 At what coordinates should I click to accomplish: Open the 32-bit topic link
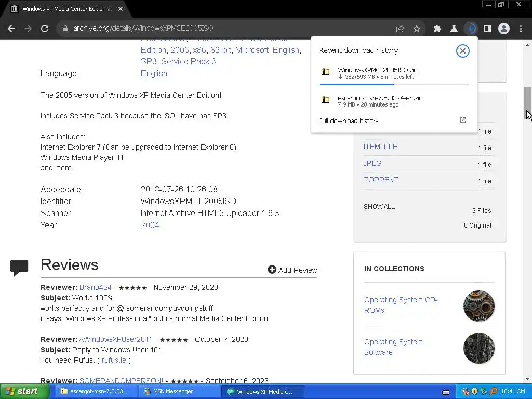220,50
